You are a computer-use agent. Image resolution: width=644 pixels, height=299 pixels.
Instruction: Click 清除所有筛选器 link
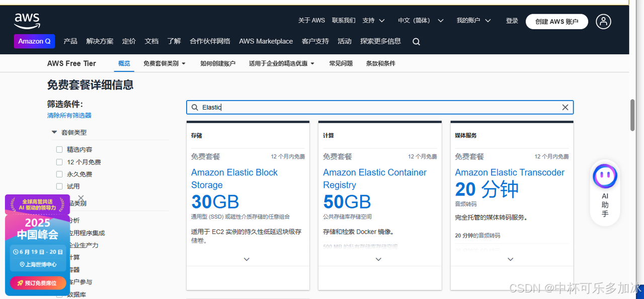[x=69, y=116]
